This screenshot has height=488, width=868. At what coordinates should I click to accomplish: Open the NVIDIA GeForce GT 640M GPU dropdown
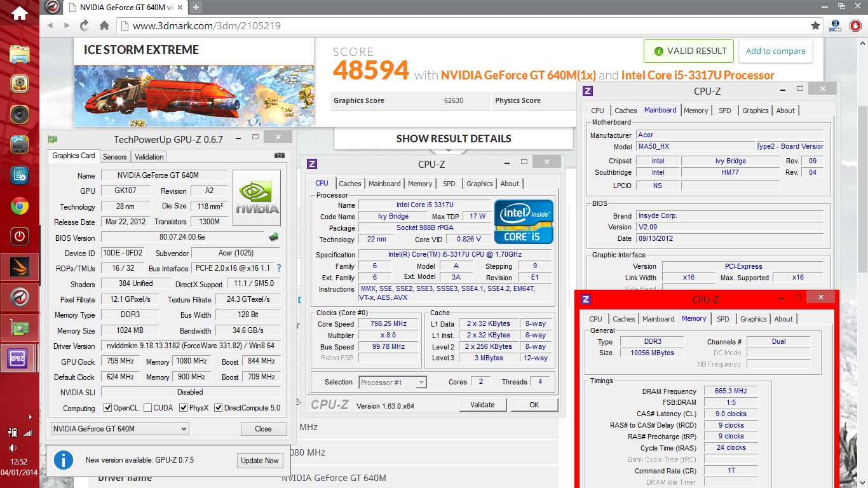point(120,429)
